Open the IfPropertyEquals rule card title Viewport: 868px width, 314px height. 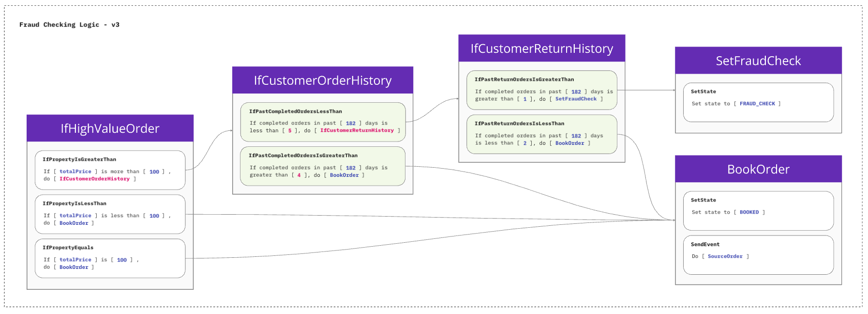(68, 248)
